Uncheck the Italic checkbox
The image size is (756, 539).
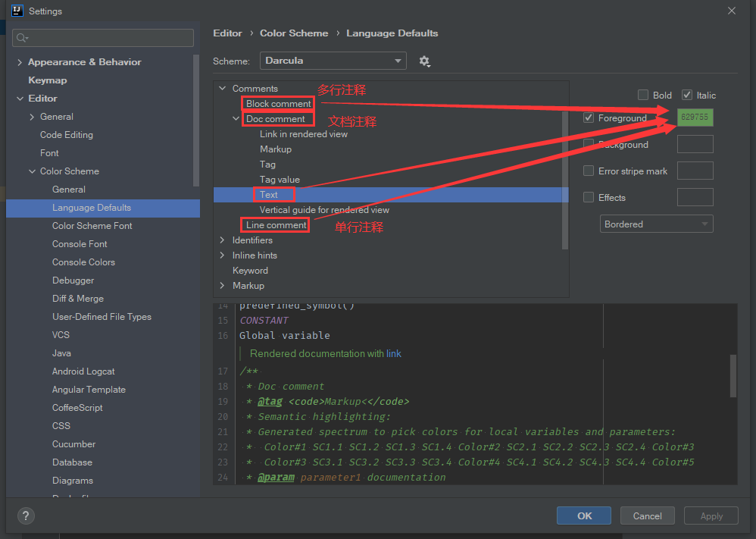click(687, 95)
